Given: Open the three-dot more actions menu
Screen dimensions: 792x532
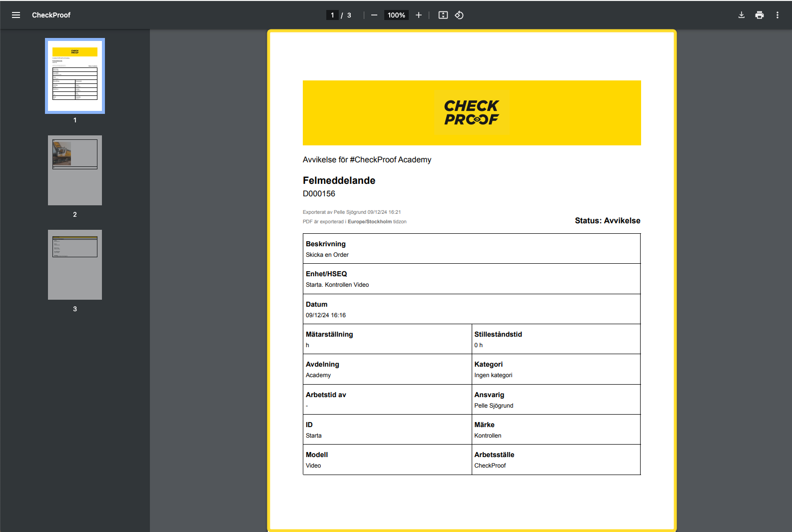Looking at the screenshot, I should [x=778, y=15].
